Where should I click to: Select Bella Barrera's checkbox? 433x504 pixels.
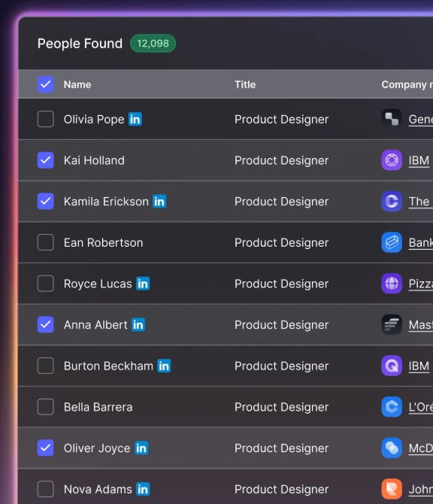tap(46, 407)
